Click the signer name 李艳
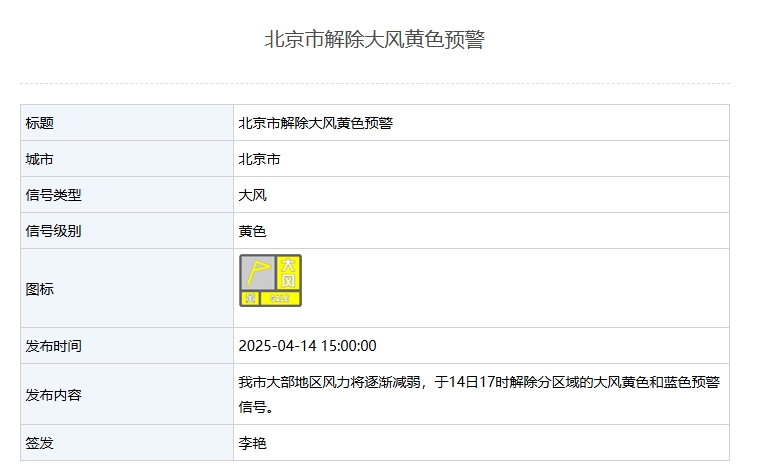This screenshot has width=762, height=473. 252,443
